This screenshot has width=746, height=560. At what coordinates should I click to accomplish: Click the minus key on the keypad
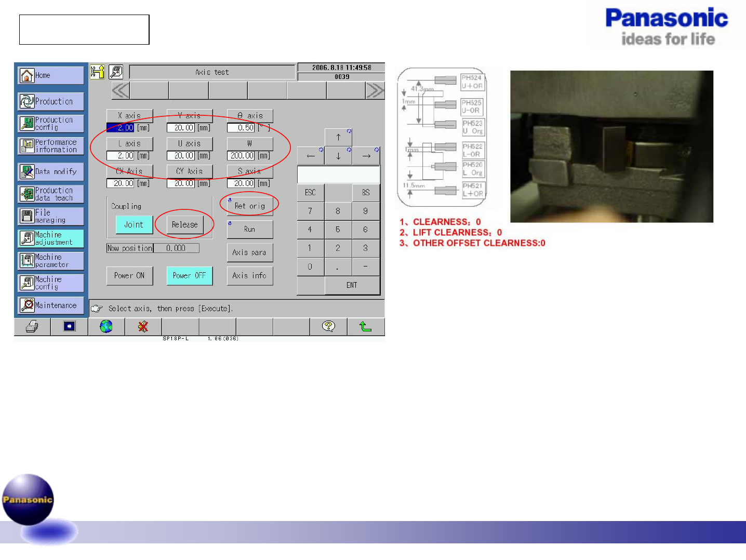click(x=366, y=266)
